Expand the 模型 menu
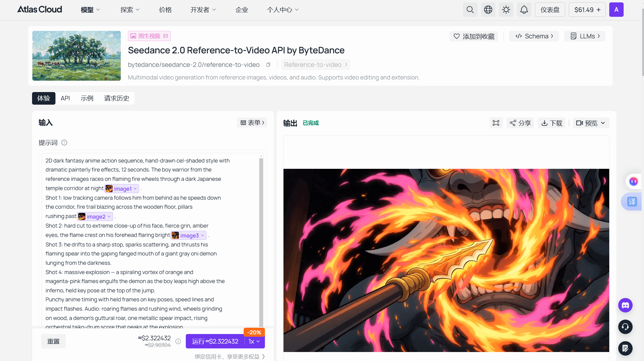 point(90,10)
